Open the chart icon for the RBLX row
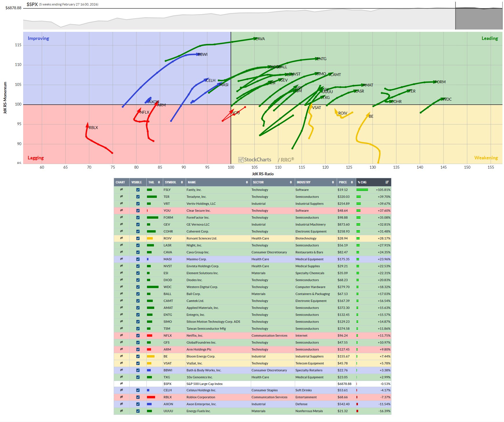The image size is (504, 422). [122, 397]
